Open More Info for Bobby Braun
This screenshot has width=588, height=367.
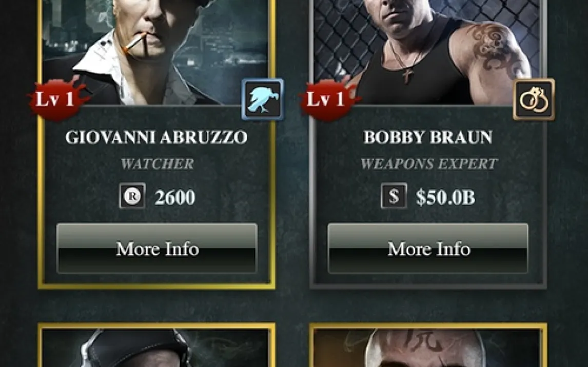point(428,249)
